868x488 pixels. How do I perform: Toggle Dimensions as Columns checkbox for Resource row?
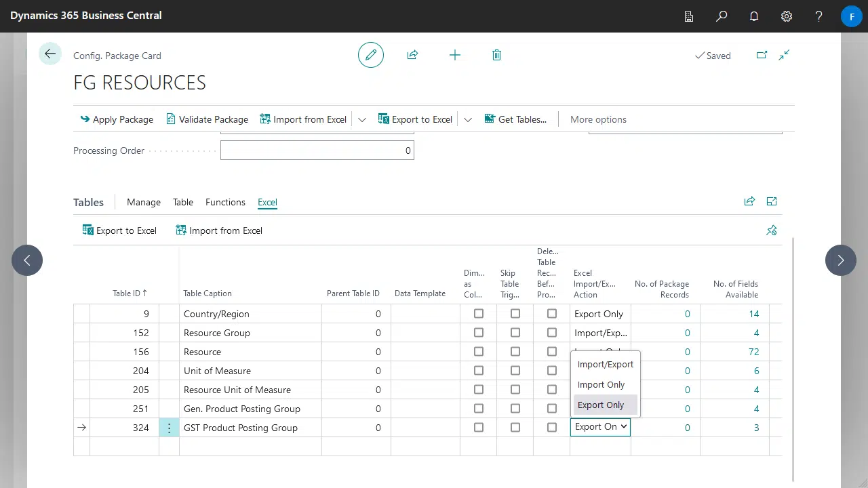point(479,352)
